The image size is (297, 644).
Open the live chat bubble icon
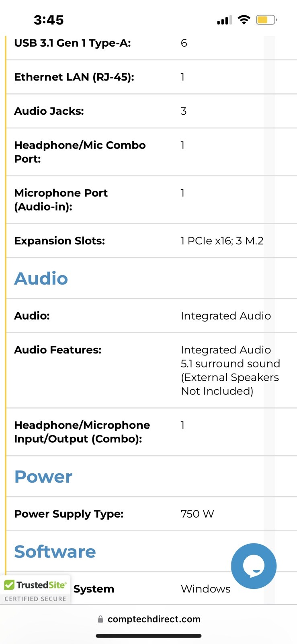(254, 566)
